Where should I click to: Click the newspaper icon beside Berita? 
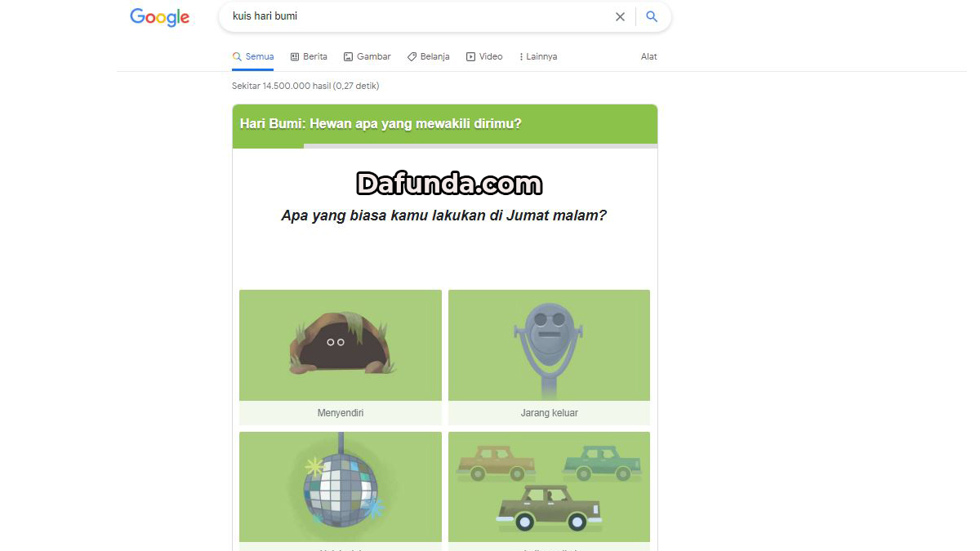pos(295,57)
